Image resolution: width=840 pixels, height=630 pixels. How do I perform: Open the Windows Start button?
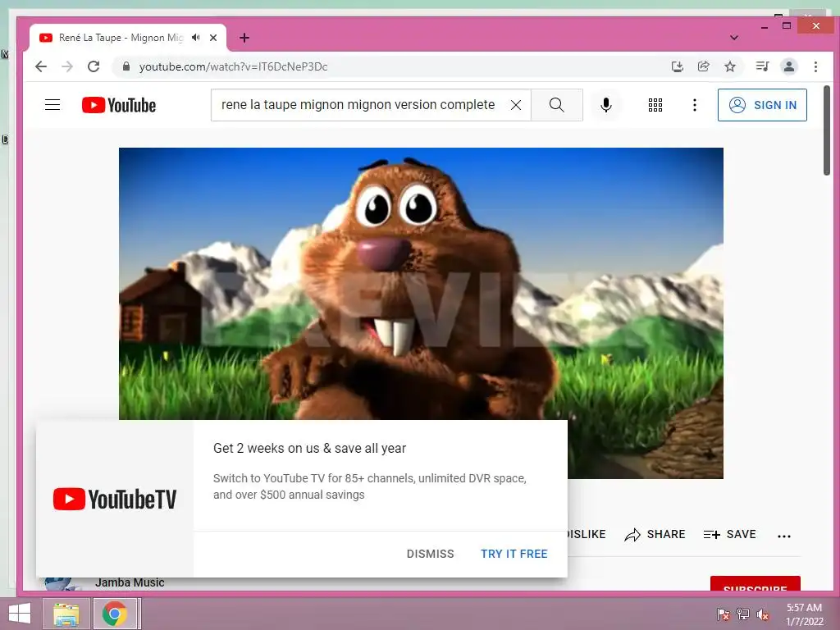[20, 614]
